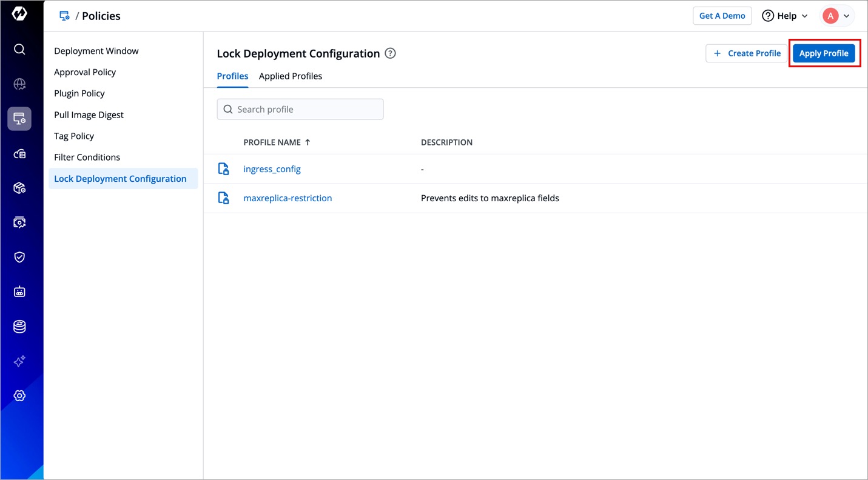
Task: Click the database stack icon in sidebar
Action: [19, 327]
